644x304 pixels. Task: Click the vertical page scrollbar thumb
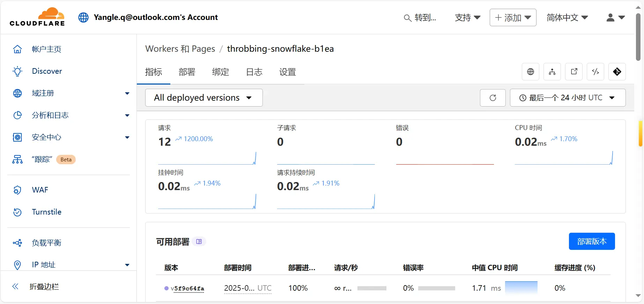(x=638, y=37)
